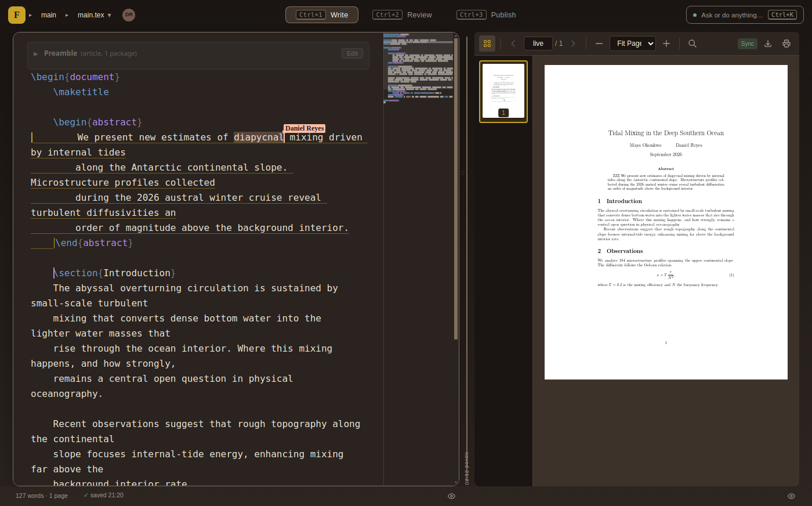Select page 1 thumbnail
Image resolution: width=812 pixels, height=506 pixels.
[503, 92]
